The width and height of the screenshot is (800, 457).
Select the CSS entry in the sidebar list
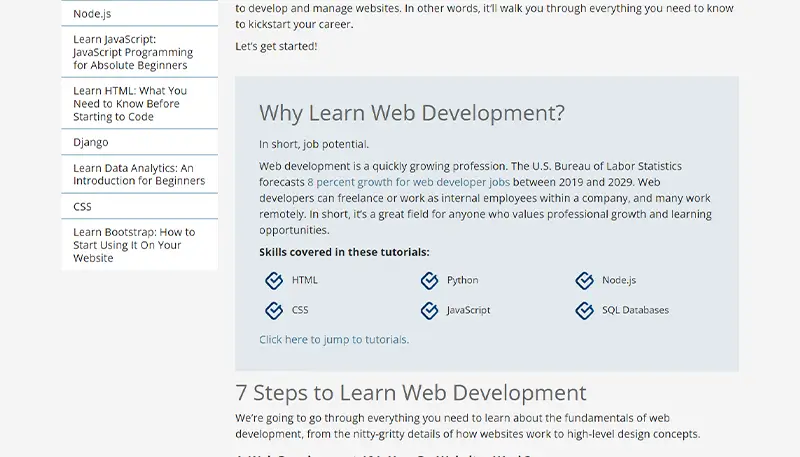[82, 207]
